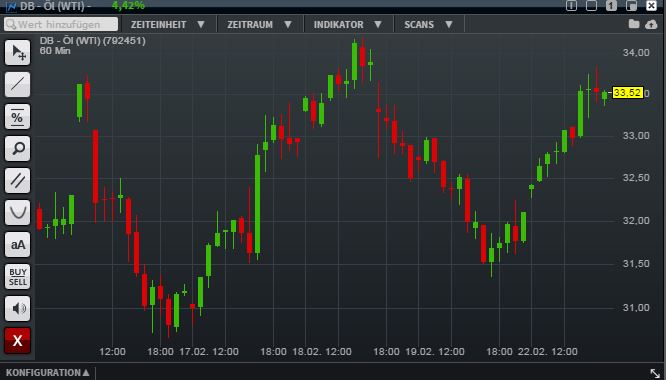666x380 pixels.
Task: Expand the KONFIGURATION panel
Action: click(48, 373)
